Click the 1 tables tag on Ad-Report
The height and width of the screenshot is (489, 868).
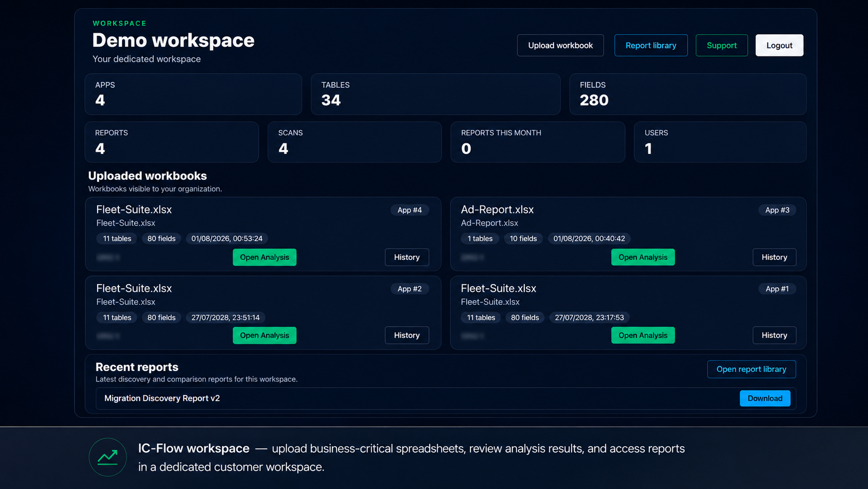pos(480,239)
